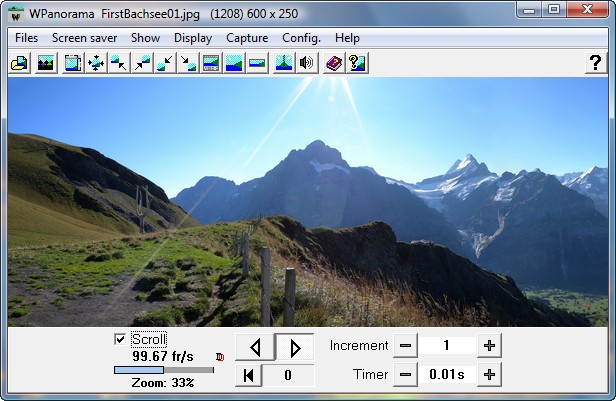The width and height of the screenshot is (616, 401).
Task: Click the bottom-right arrow window position icon
Action: point(188,63)
